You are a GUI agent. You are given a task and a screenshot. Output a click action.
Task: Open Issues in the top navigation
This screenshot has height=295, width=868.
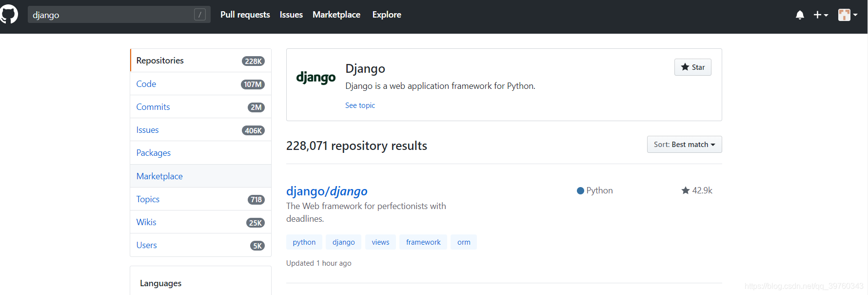click(291, 15)
